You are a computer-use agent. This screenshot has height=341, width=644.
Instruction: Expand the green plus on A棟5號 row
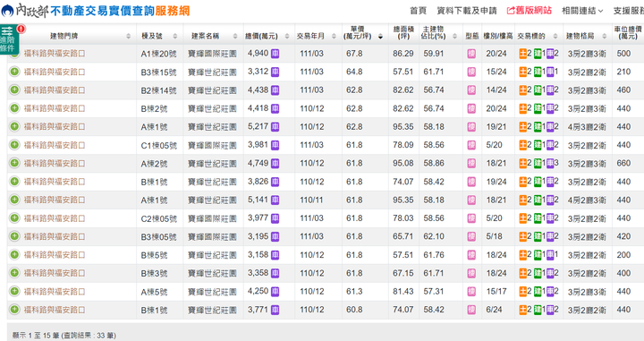tap(14, 291)
